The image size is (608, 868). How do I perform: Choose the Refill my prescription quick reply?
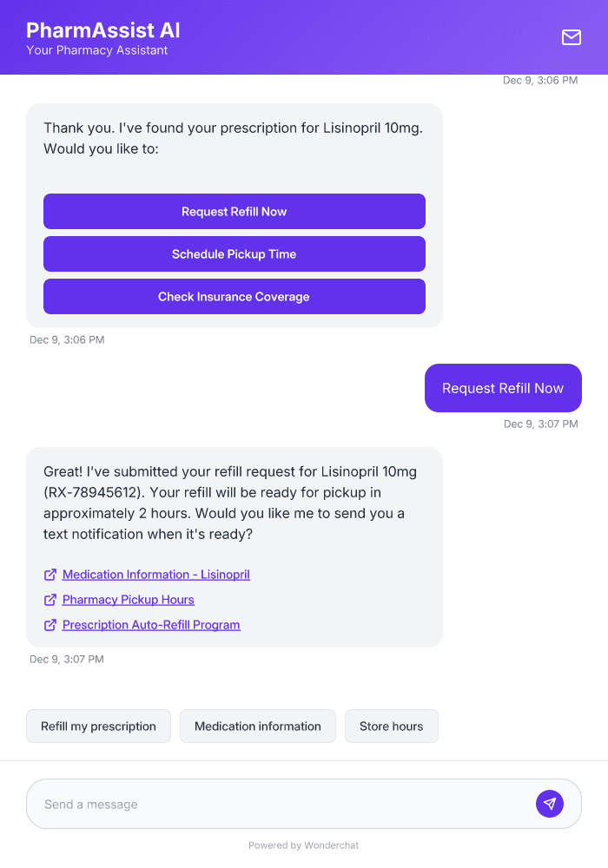coord(98,726)
